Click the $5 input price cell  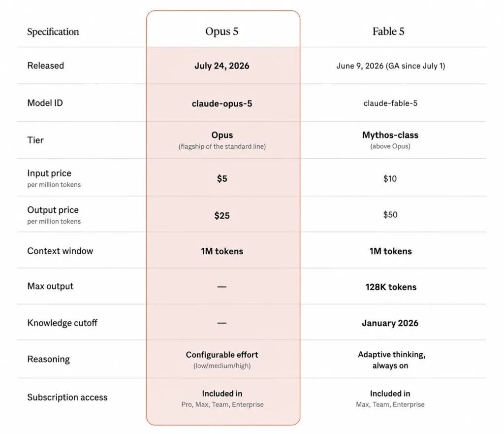click(222, 178)
